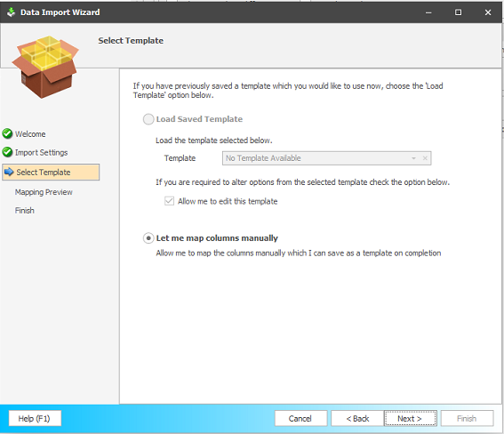Image resolution: width=504 pixels, height=434 pixels.
Task: Open the Welcome step in sidebar
Action: coord(30,134)
